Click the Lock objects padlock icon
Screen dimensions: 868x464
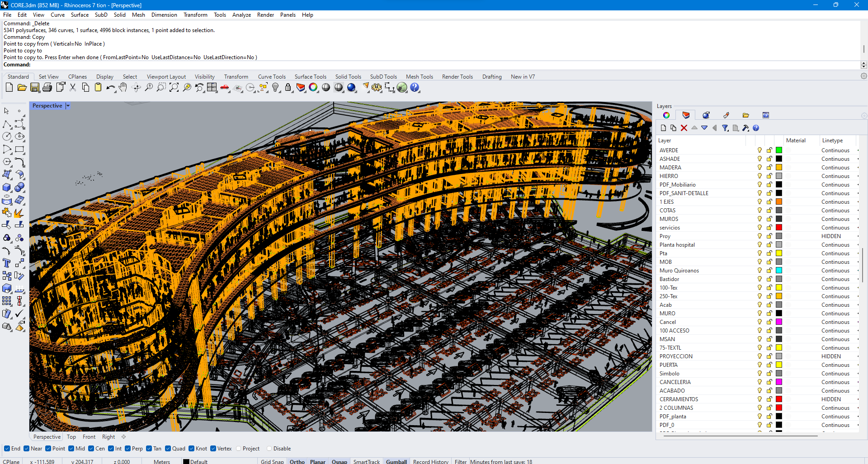tap(288, 88)
